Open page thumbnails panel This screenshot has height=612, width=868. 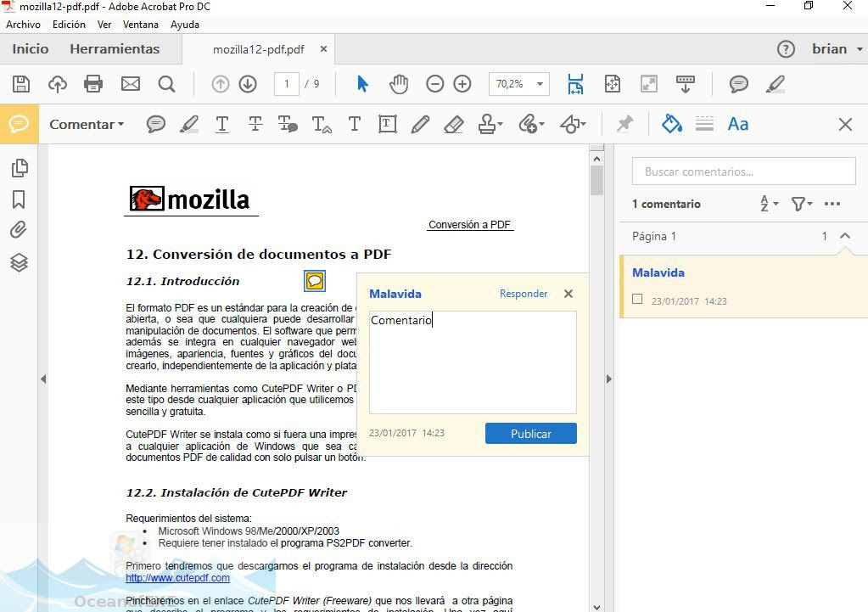click(x=20, y=168)
